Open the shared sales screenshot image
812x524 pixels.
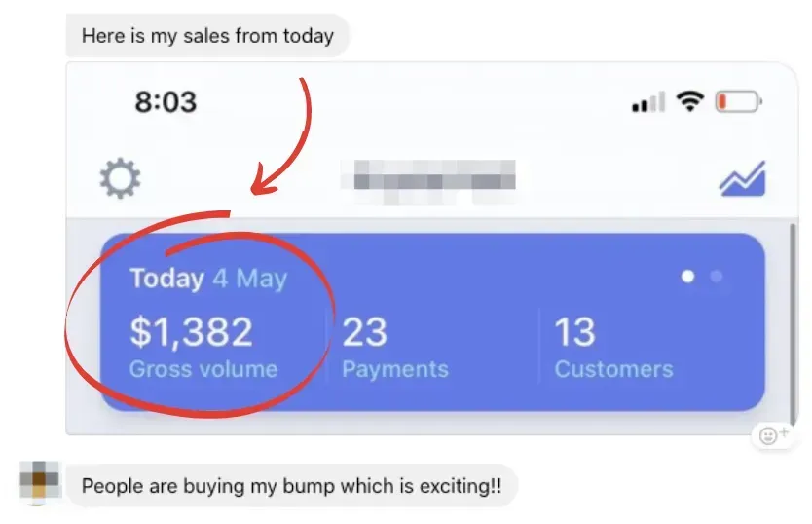coord(432,248)
